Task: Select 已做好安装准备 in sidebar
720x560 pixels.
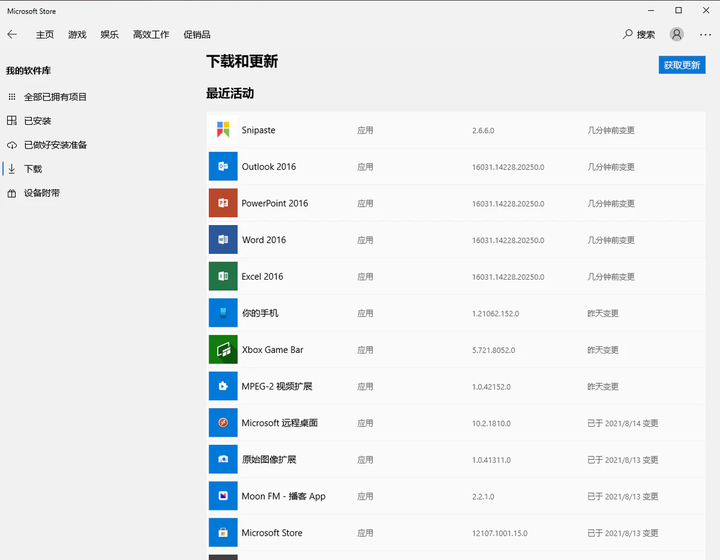Action: [x=55, y=145]
